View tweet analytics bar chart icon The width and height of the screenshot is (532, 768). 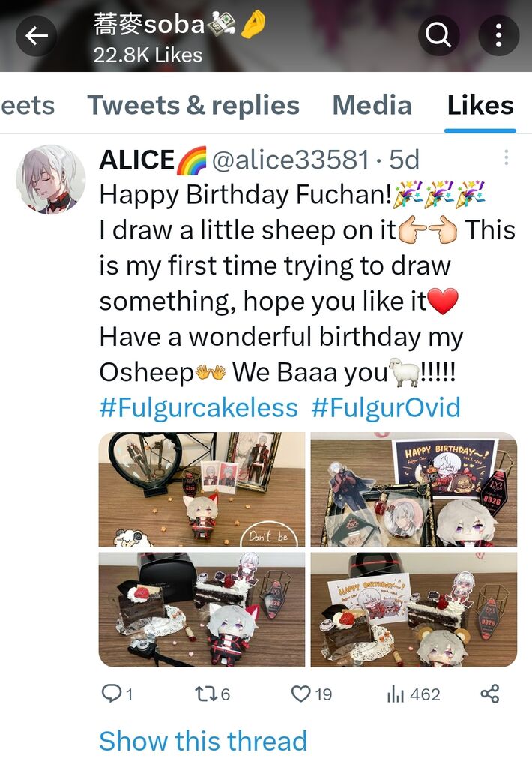[396, 694]
